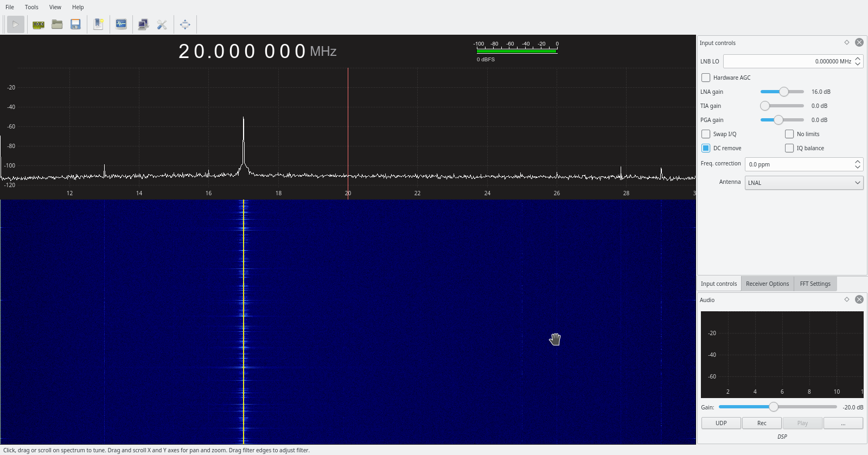Click the "DSP" status label
The height and width of the screenshot is (455, 868).
[x=782, y=437]
